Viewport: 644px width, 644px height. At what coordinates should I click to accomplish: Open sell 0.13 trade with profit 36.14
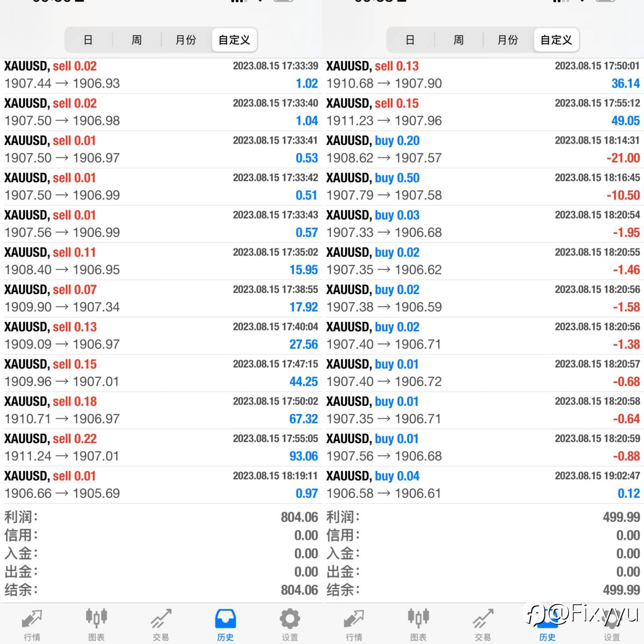point(483,75)
